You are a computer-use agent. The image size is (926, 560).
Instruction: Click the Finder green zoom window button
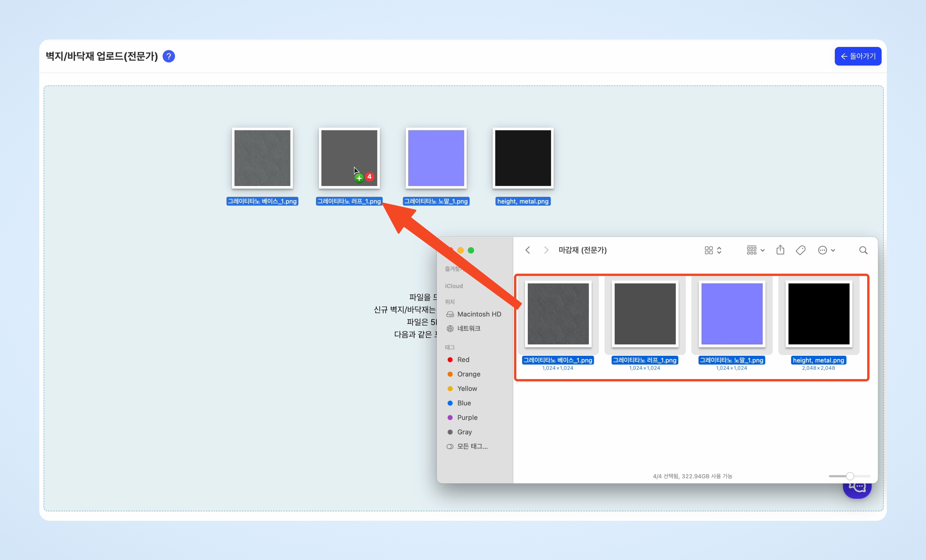(471, 250)
